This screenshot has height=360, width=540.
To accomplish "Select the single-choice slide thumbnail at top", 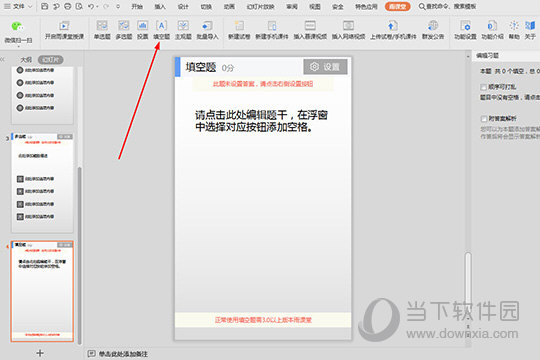I will click(x=42, y=95).
